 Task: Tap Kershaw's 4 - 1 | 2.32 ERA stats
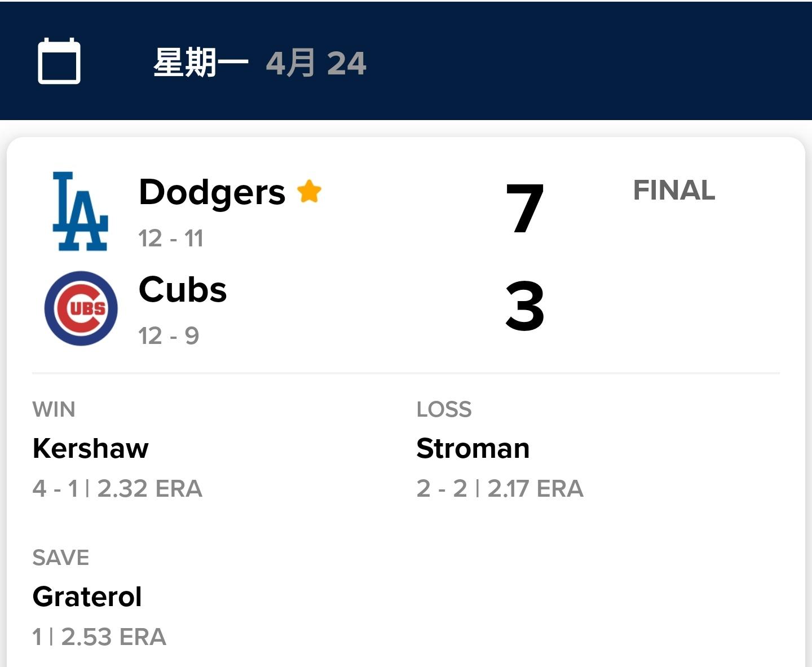pos(117,489)
